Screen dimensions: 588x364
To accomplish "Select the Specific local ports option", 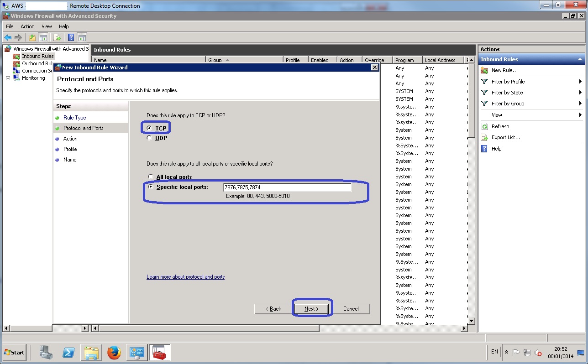I will coord(150,187).
